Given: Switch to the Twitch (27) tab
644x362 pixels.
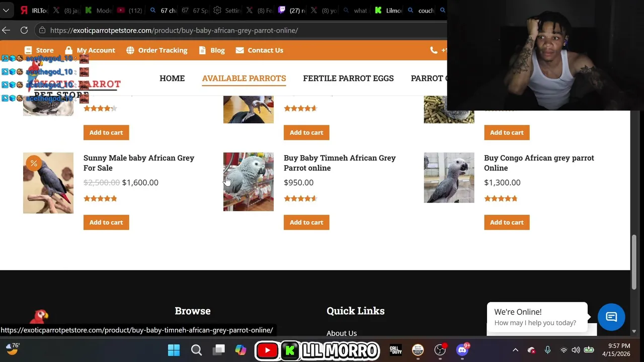Looking at the screenshot, I should [292, 11].
